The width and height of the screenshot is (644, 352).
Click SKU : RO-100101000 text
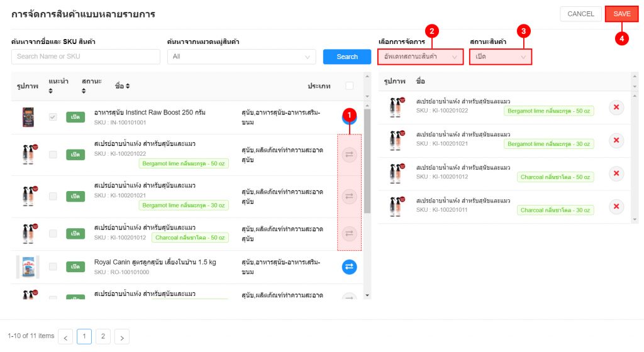point(121,272)
